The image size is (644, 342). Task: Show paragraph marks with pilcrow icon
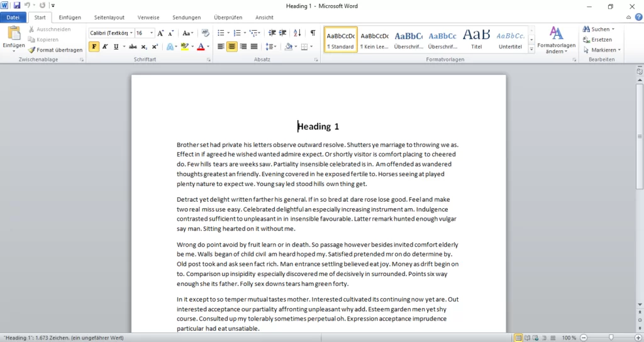coord(313,33)
